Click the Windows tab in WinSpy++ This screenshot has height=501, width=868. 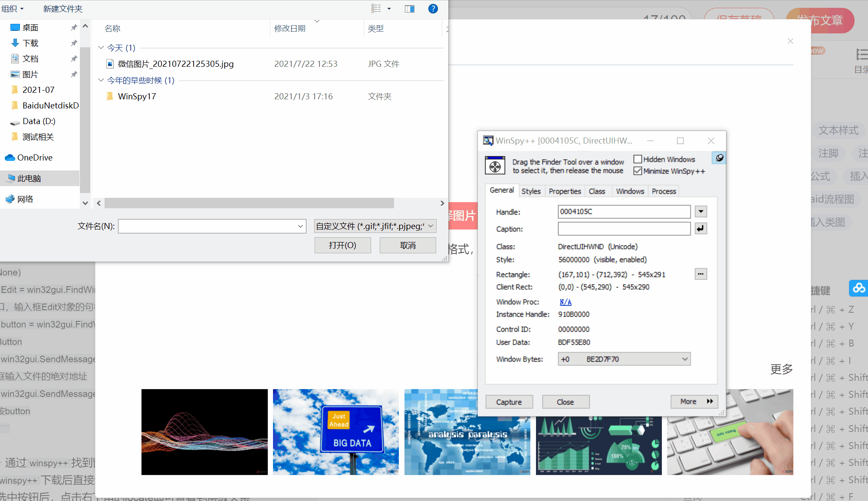click(629, 191)
